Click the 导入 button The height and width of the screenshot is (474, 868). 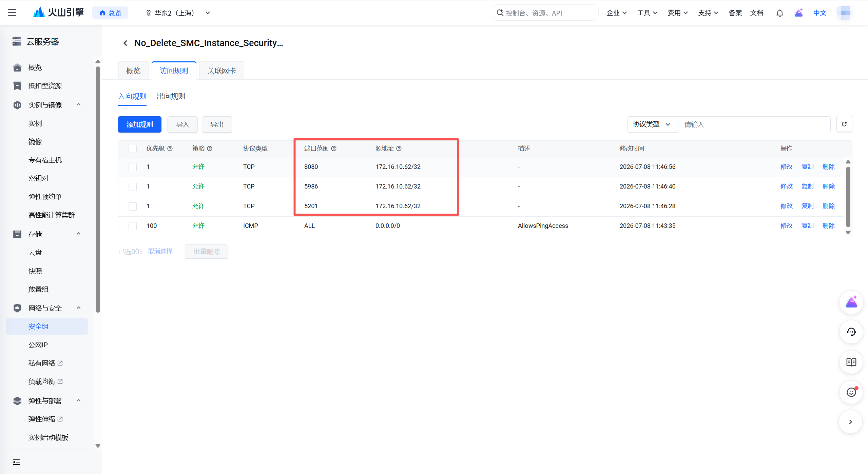182,124
